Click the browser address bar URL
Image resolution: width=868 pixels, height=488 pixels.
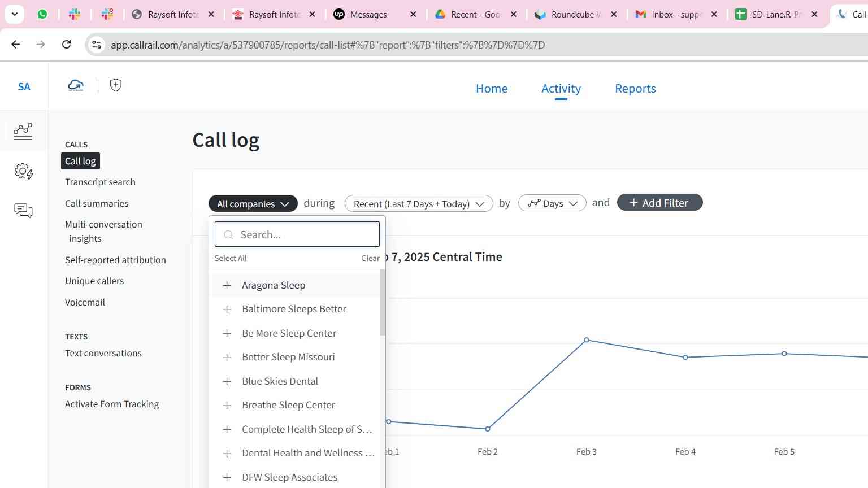328,45
